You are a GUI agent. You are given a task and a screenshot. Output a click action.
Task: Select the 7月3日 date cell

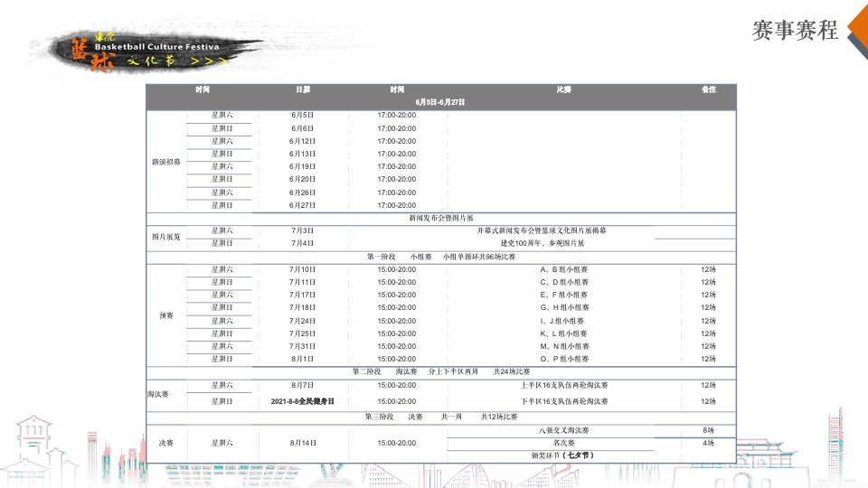302,230
